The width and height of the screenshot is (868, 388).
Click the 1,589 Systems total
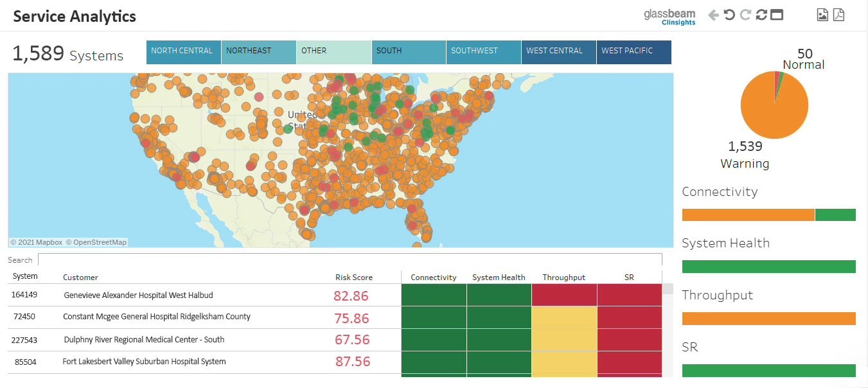coord(67,54)
